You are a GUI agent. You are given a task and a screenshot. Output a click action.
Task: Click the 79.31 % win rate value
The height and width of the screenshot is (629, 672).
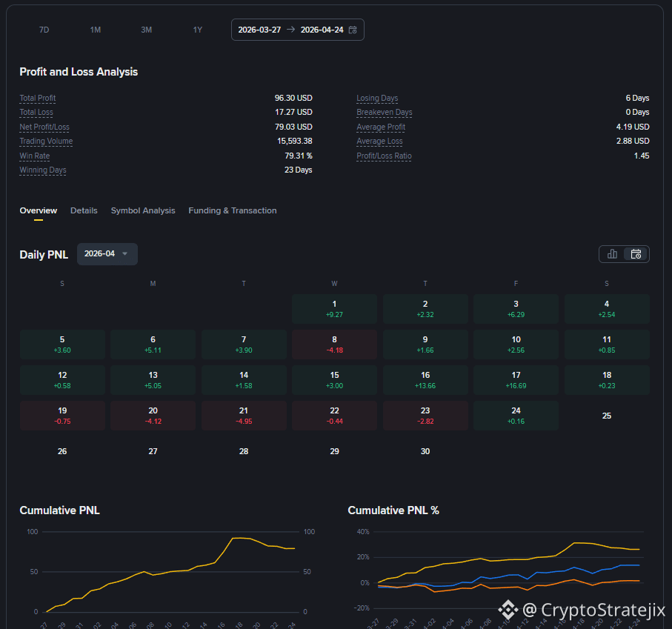point(299,156)
